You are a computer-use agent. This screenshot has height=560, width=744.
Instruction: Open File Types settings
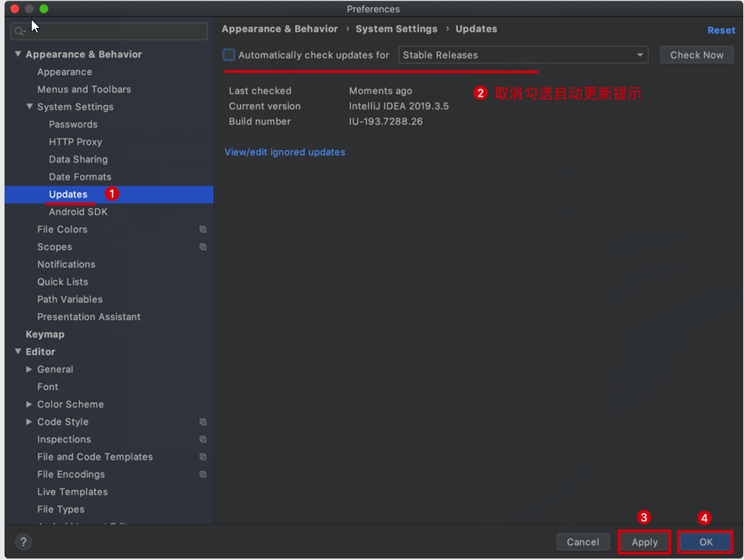click(60, 509)
